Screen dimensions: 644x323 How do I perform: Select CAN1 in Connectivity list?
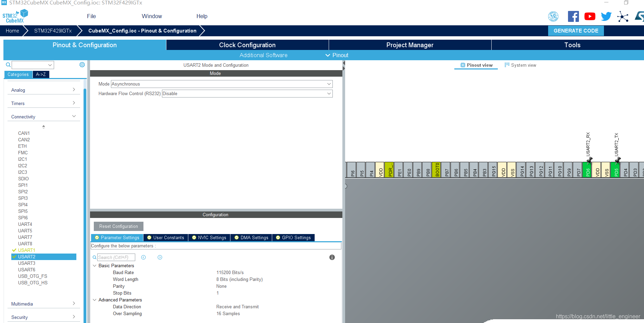(x=24, y=133)
